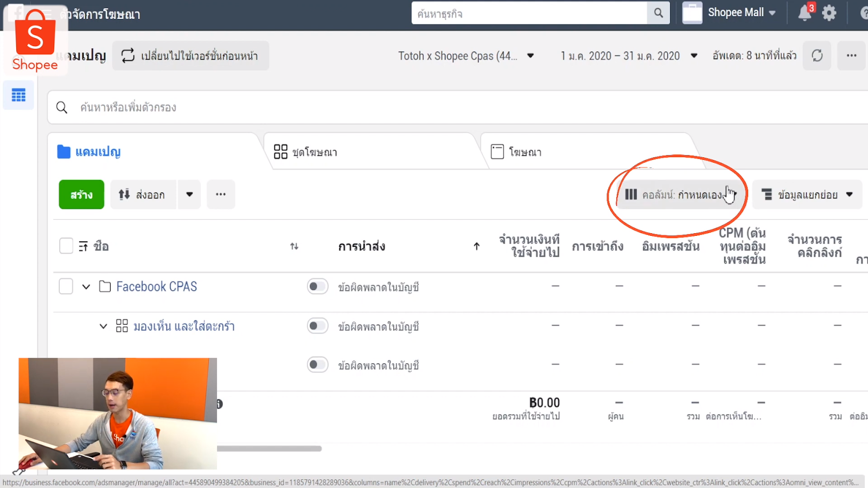
Task: Collapse the Facebook CPAS campaign tree
Action: tap(86, 286)
